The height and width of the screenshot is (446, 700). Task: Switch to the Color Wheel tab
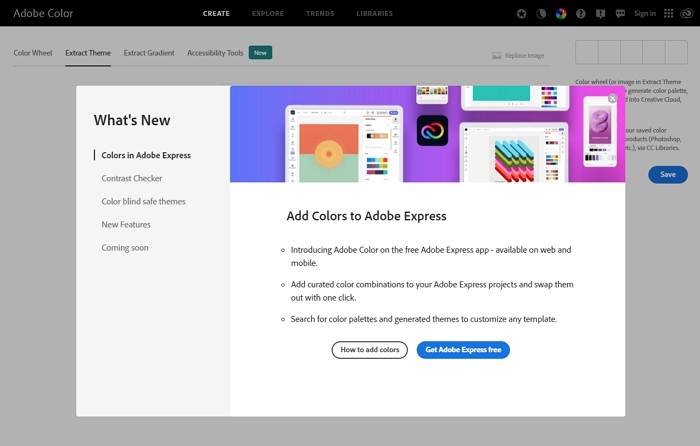33,53
